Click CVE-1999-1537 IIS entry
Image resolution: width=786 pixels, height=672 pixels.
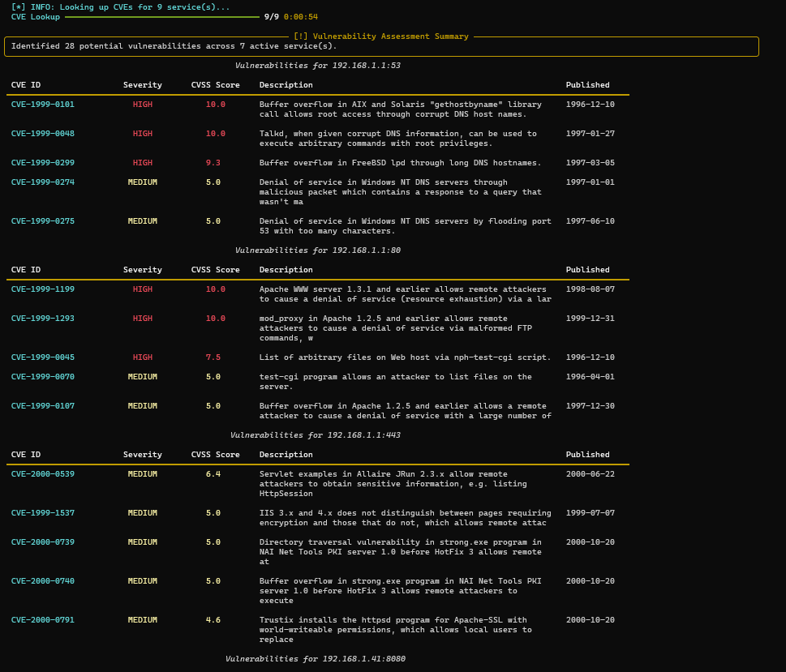coord(43,512)
